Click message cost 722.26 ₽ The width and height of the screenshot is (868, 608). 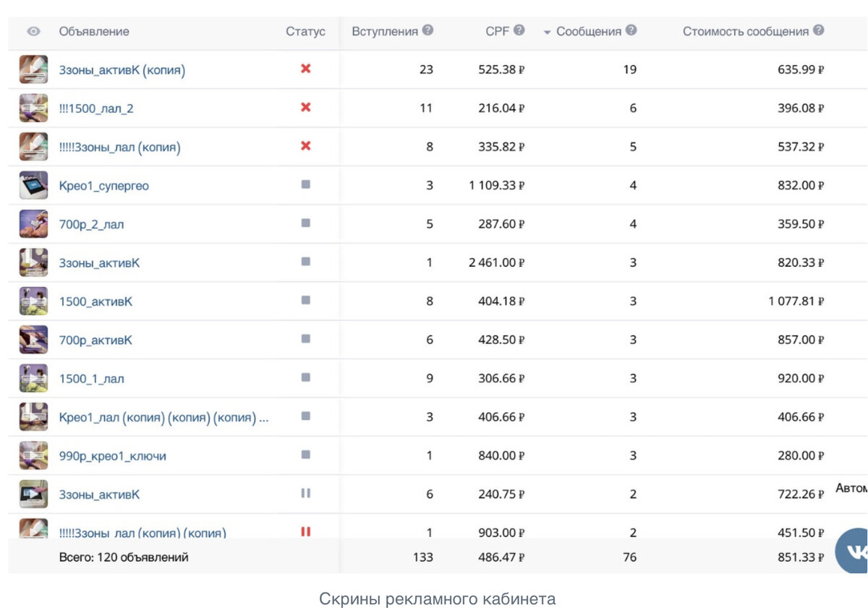coord(801,494)
